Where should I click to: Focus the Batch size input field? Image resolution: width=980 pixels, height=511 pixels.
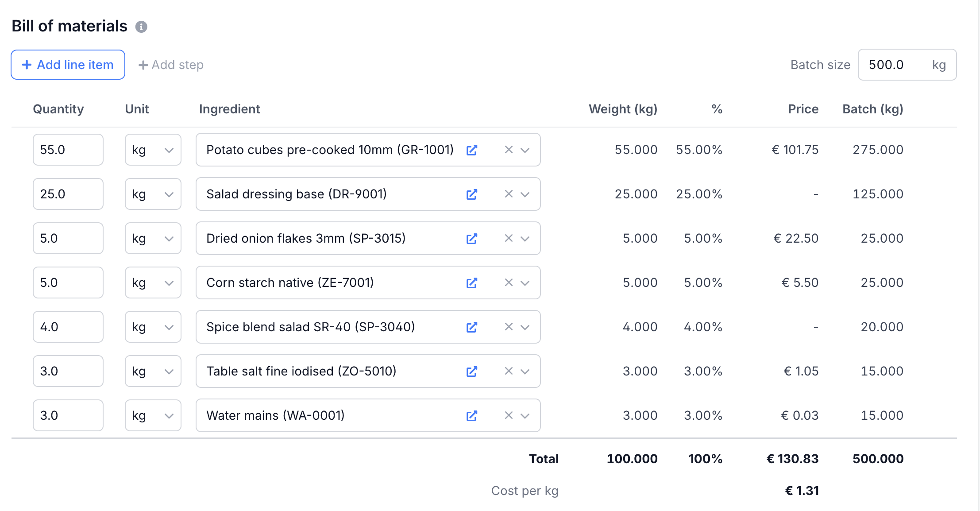[x=894, y=65]
